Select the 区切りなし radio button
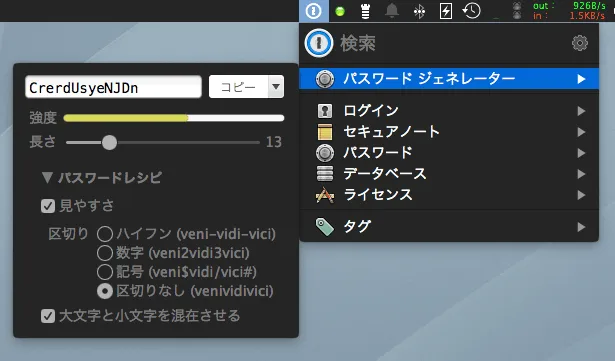Image resolution: width=615 pixels, height=361 pixels. pyautogui.click(x=105, y=291)
